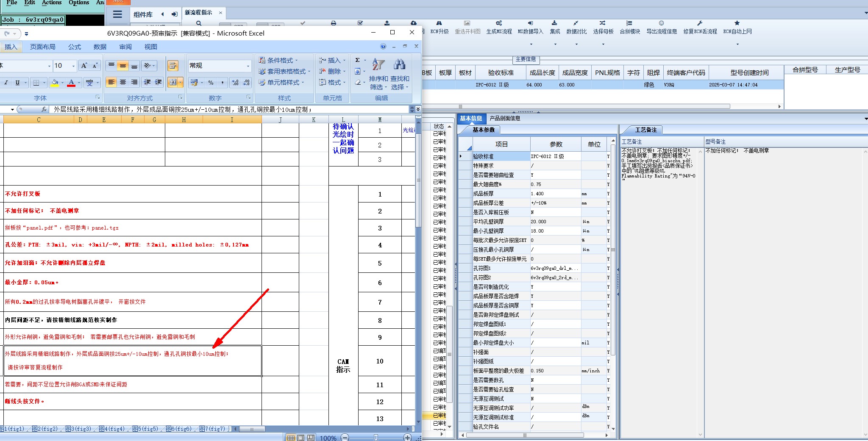Apply comma style number format

pyautogui.click(x=222, y=82)
